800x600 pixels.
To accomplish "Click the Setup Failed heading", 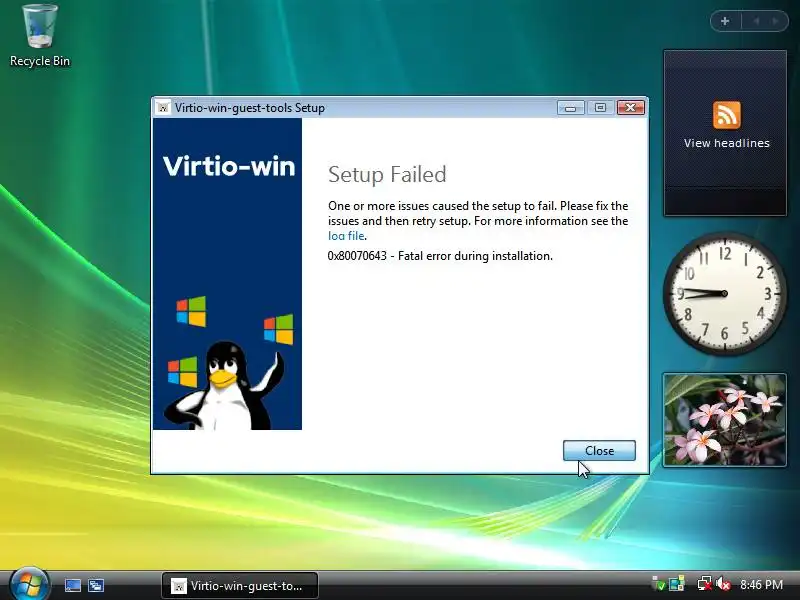I will click(387, 174).
